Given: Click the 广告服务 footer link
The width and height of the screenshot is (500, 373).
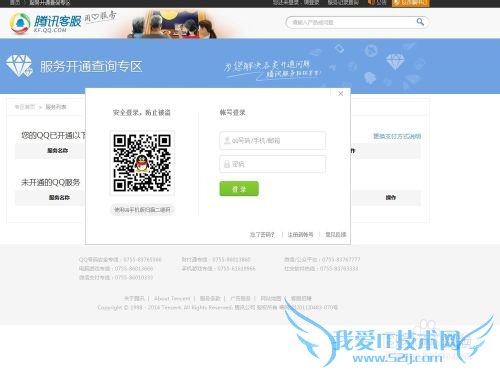Looking at the screenshot, I should [240, 298].
